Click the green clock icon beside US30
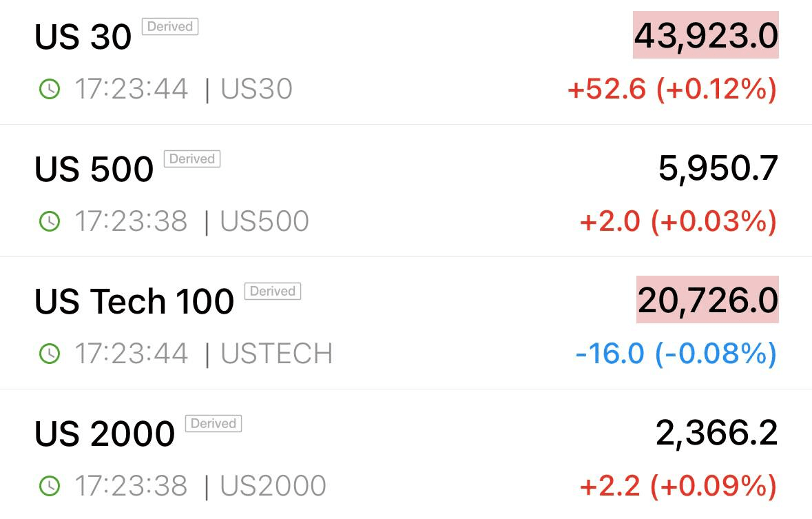 click(50, 89)
